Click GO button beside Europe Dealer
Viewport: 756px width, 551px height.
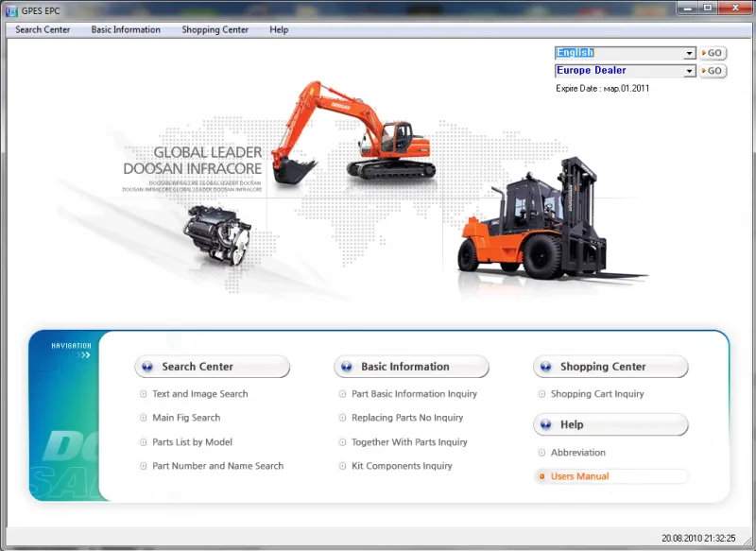tap(713, 71)
